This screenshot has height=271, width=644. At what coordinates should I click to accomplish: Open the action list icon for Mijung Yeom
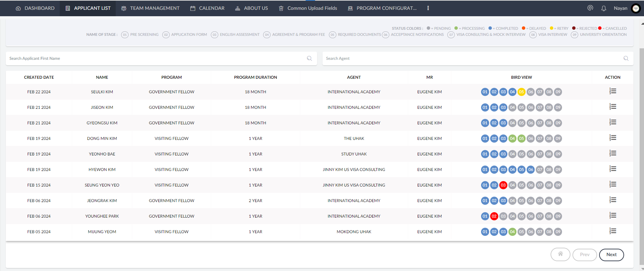coord(613,231)
